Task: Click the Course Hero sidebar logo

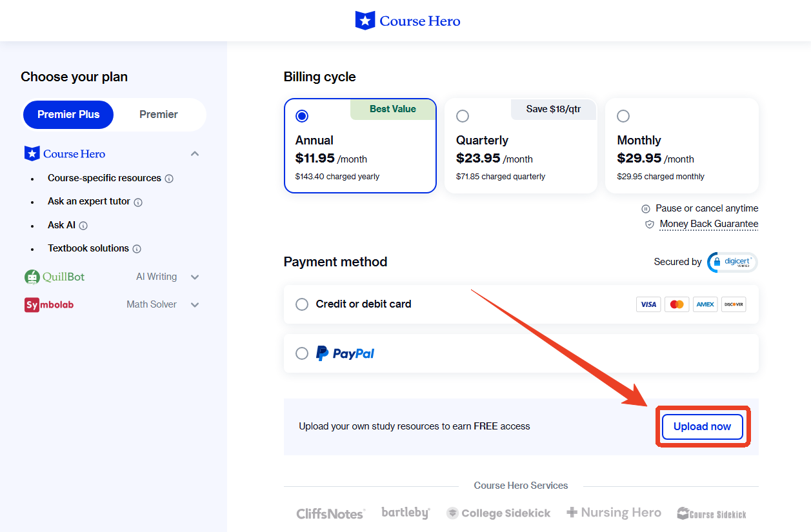Action: [65, 153]
